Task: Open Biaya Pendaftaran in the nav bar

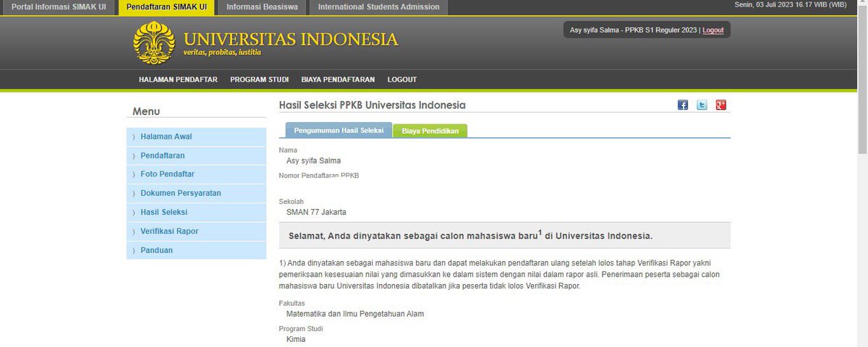Action: tap(338, 80)
